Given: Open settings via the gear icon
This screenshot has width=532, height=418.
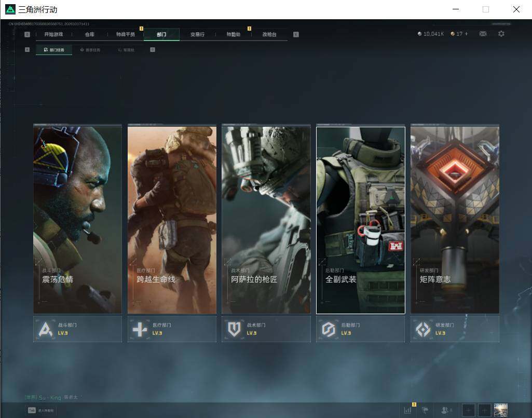Looking at the screenshot, I should tap(501, 34).
